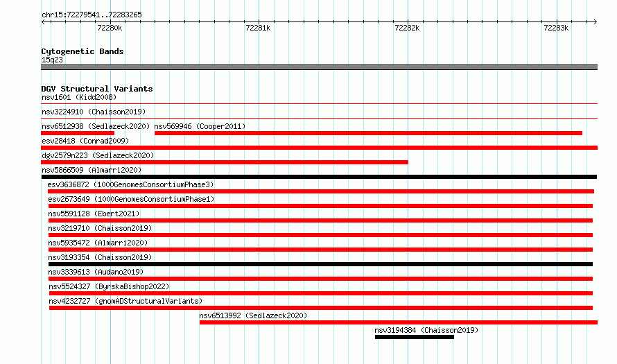Click the 72282k ruler position

(x=407, y=28)
